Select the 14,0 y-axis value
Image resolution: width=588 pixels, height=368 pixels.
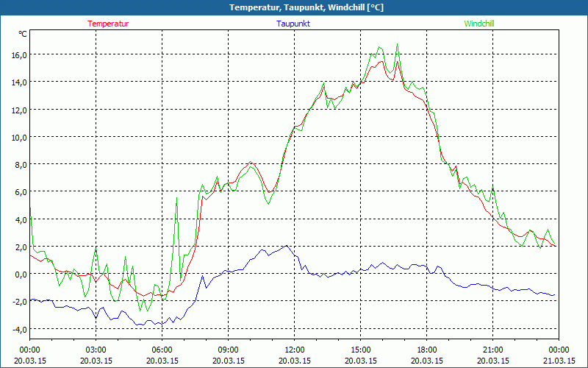[x=19, y=82]
